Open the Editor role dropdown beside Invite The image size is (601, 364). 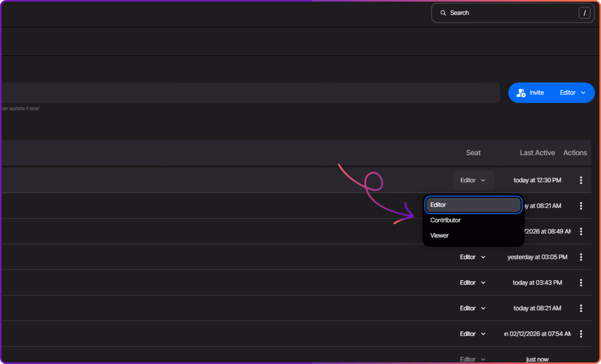point(573,93)
